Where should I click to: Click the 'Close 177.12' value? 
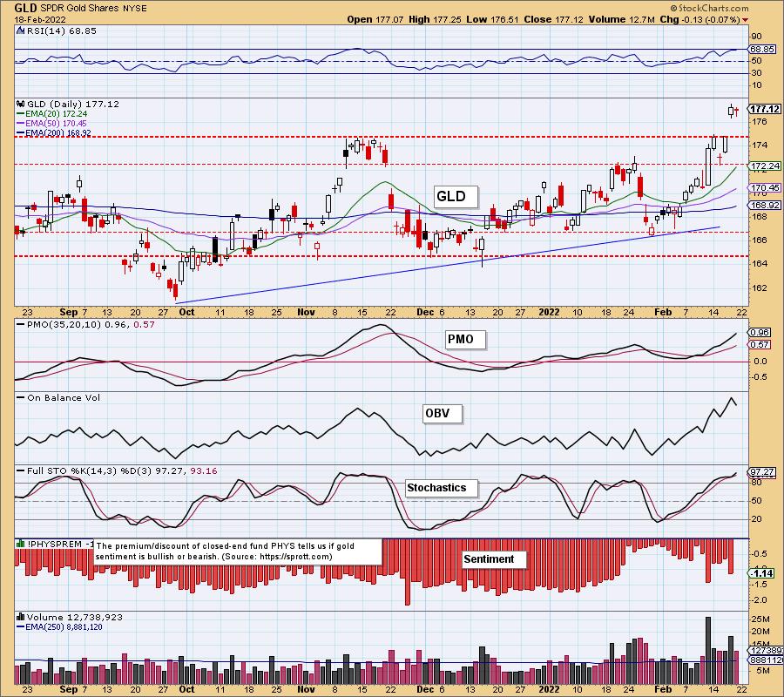click(x=553, y=19)
